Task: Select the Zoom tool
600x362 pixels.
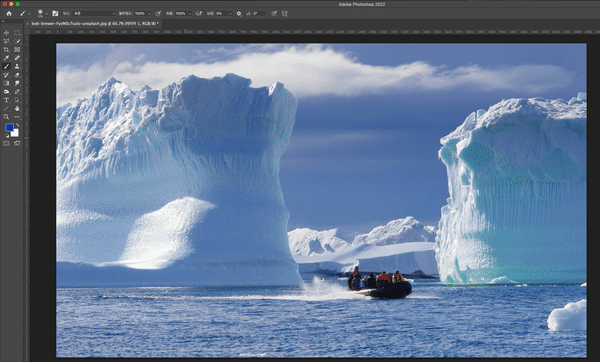Action: click(x=6, y=117)
